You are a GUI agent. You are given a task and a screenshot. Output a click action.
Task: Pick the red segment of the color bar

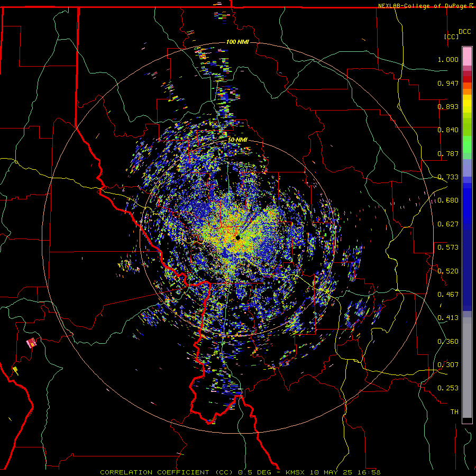467,79
